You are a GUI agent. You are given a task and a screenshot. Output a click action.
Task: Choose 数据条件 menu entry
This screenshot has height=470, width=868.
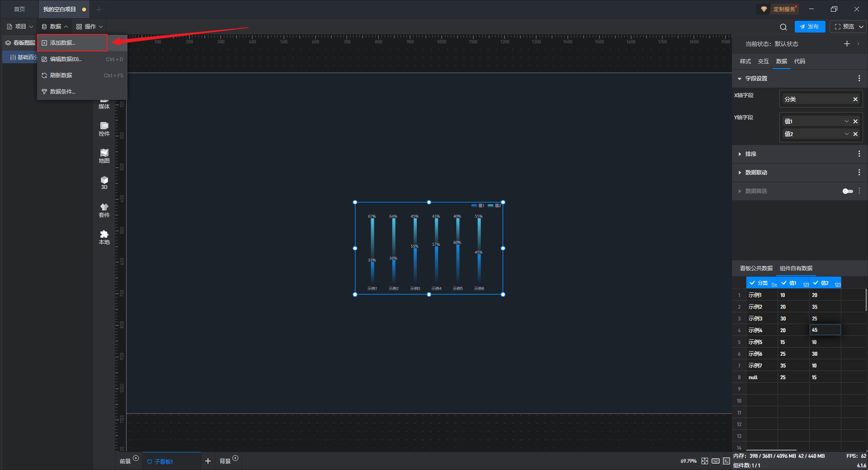tap(82, 92)
